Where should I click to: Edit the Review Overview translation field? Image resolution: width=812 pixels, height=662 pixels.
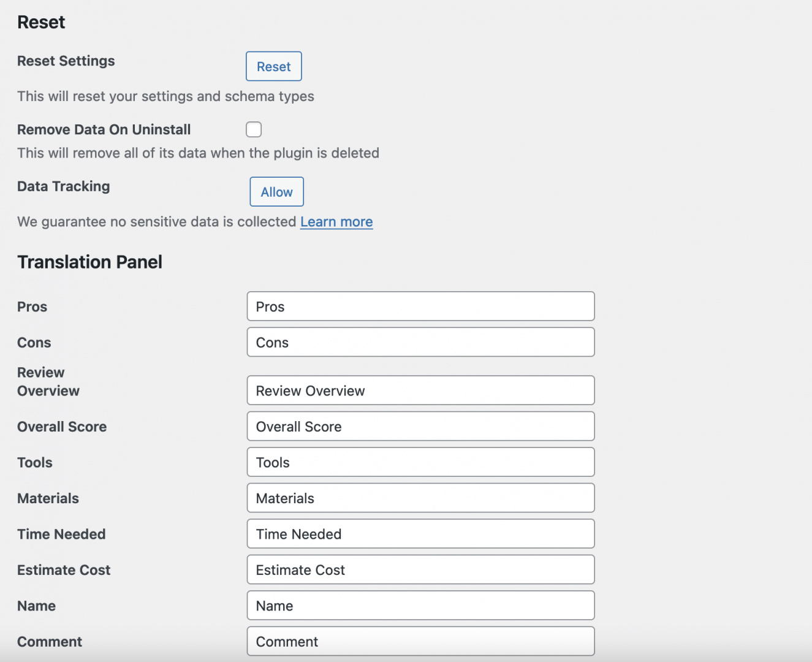tap(420, 390)
